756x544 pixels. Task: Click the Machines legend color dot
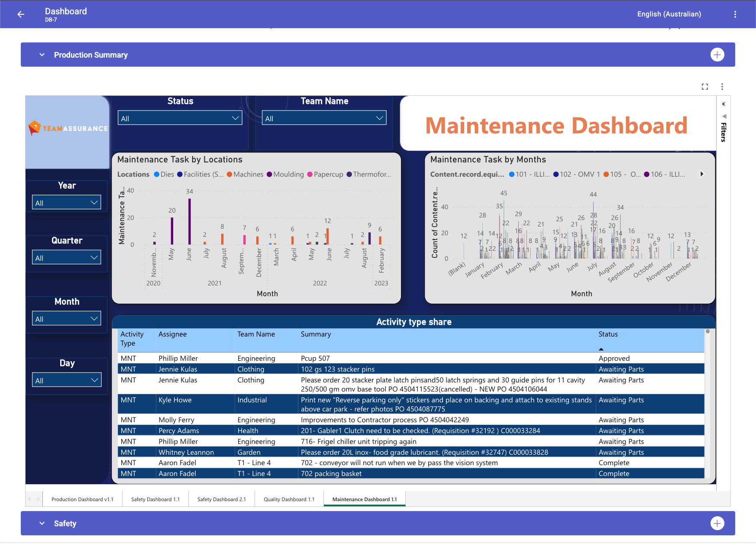pos(229,175)
